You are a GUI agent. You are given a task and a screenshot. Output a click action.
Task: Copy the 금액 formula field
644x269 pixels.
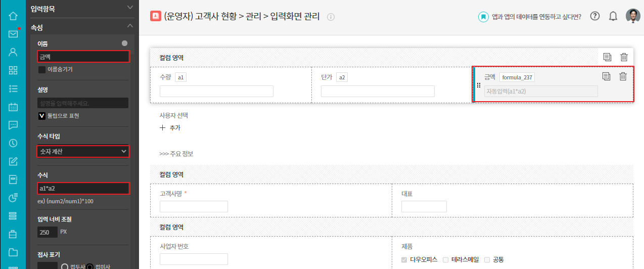[x=607, y=76]
